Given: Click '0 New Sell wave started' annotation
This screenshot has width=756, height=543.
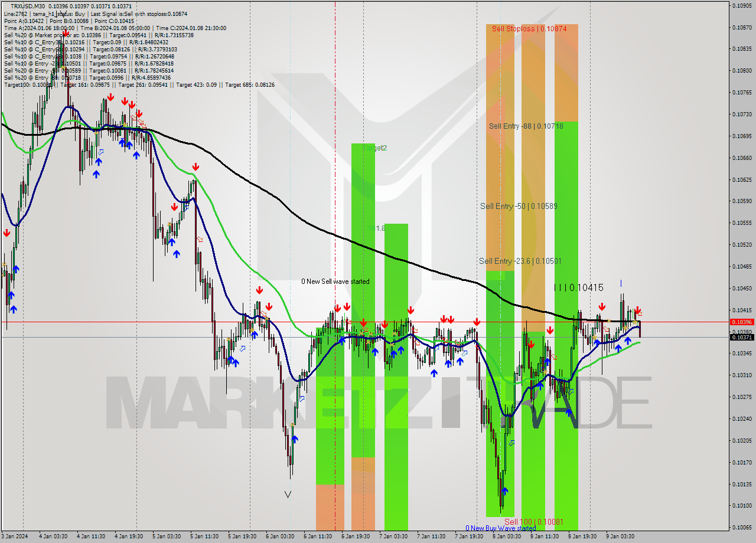Looking at the screenshot, I should coord(335,282).
